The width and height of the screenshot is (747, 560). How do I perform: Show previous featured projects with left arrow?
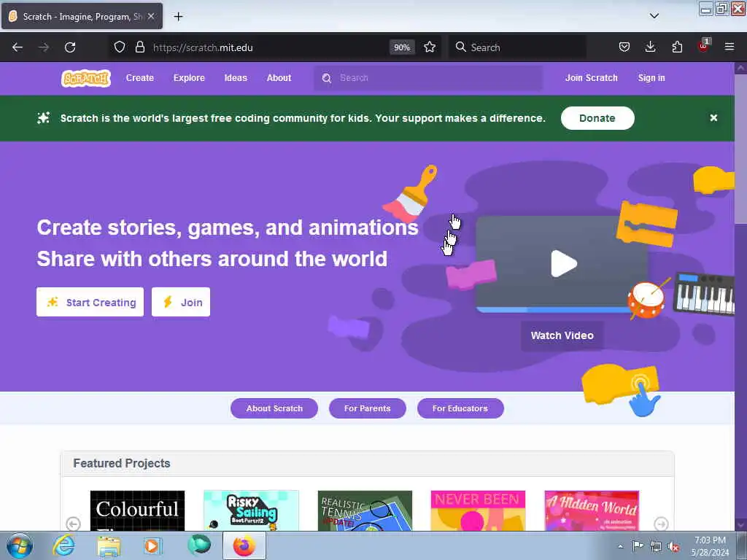click(73, 524)
